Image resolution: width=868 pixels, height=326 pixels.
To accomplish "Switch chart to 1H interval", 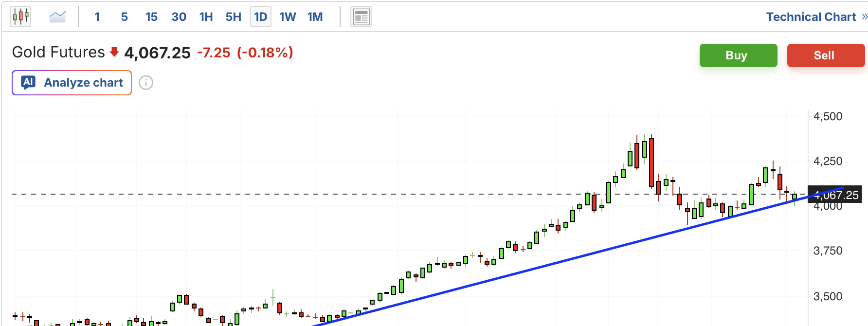I will coord(206,17).
